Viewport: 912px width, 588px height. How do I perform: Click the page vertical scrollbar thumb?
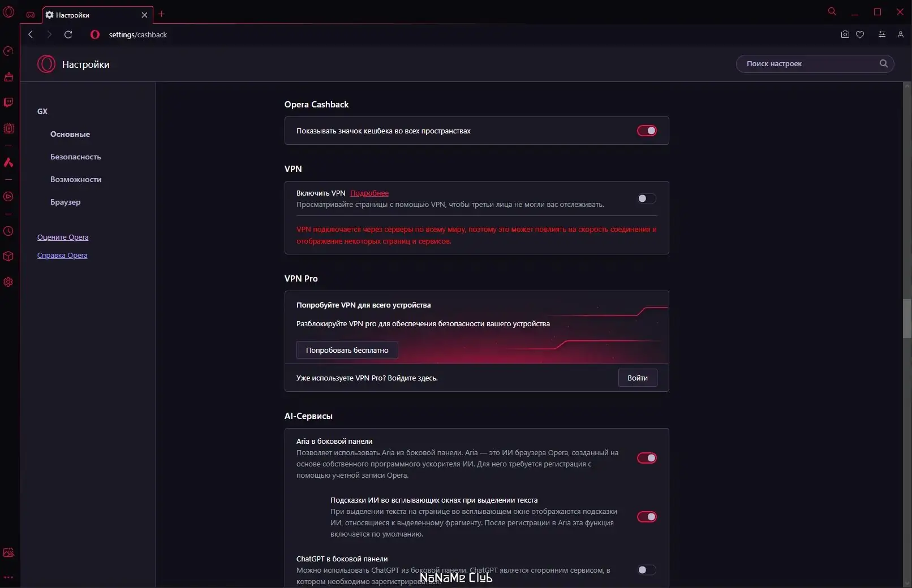(907, 318)
